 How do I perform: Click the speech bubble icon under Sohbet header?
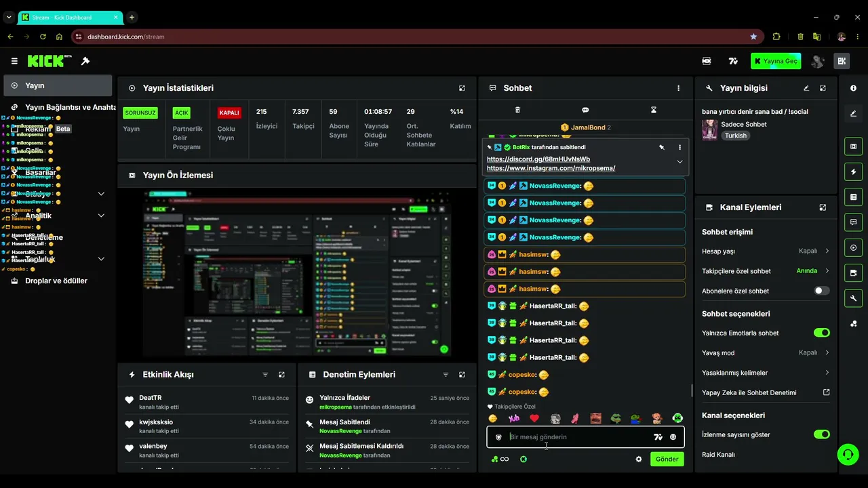[585, 110]
